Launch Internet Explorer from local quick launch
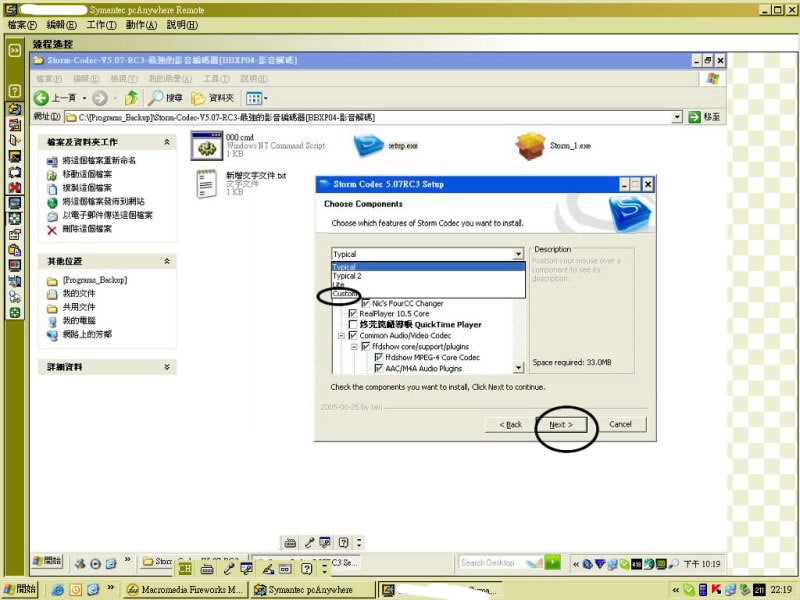This screenshot has height=600, width=800. [x=58, y=590]
